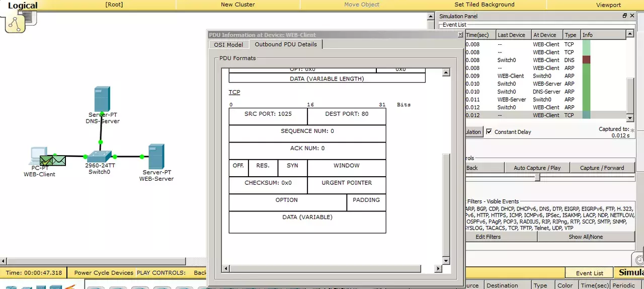This screenshot has height=289, width=644.
Task: Select the WEB-Server device icon
Action: pyautogui.click(x=156, y=157)
